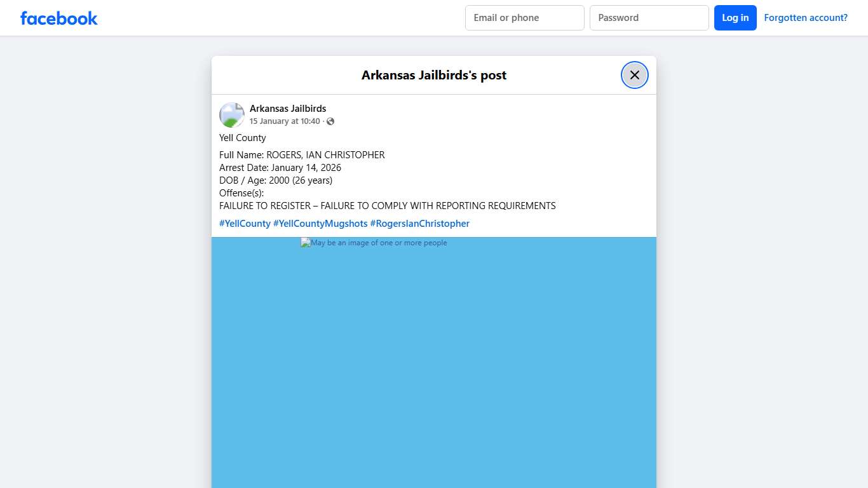Click the Yell County text line

(x=242, y=137)
